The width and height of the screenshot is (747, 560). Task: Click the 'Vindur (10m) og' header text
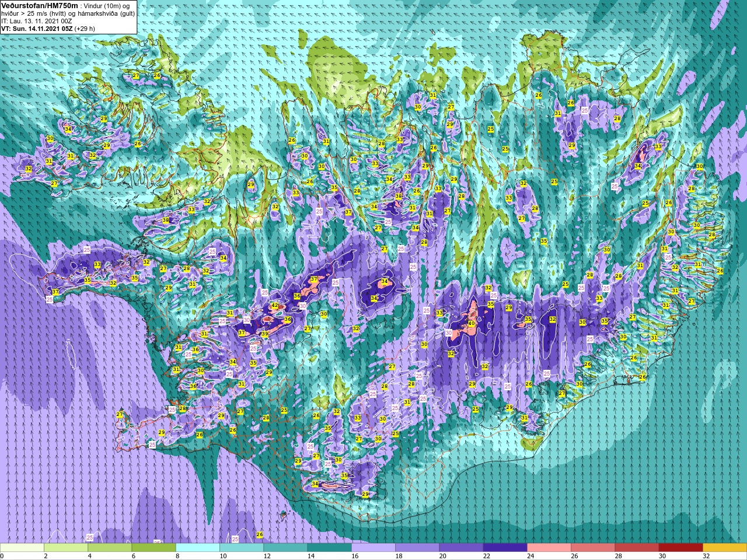107,6
